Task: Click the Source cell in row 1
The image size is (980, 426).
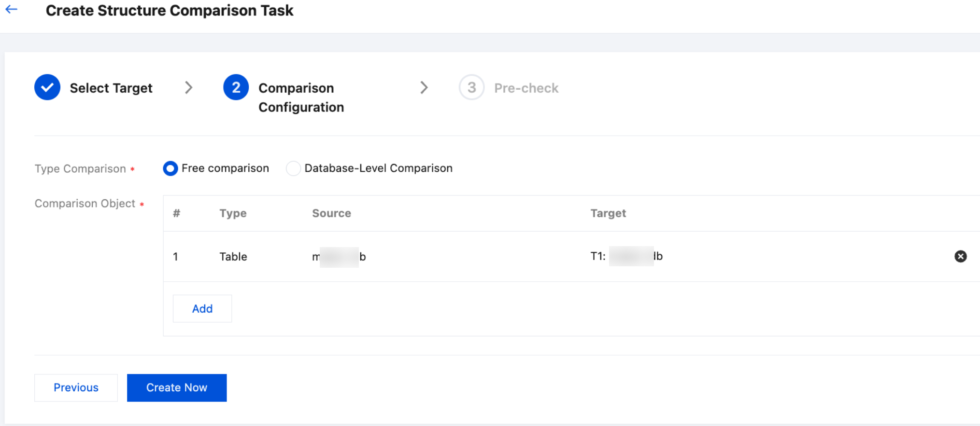Action: [x=339, y=257]
